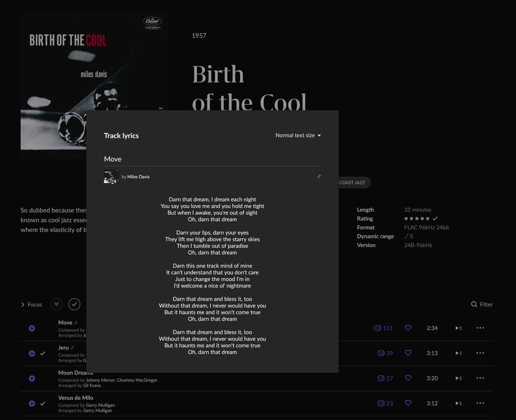Click the 2:34 duration of Move
The height and width of the screenshot is (420, 516).
coord(432,328)
